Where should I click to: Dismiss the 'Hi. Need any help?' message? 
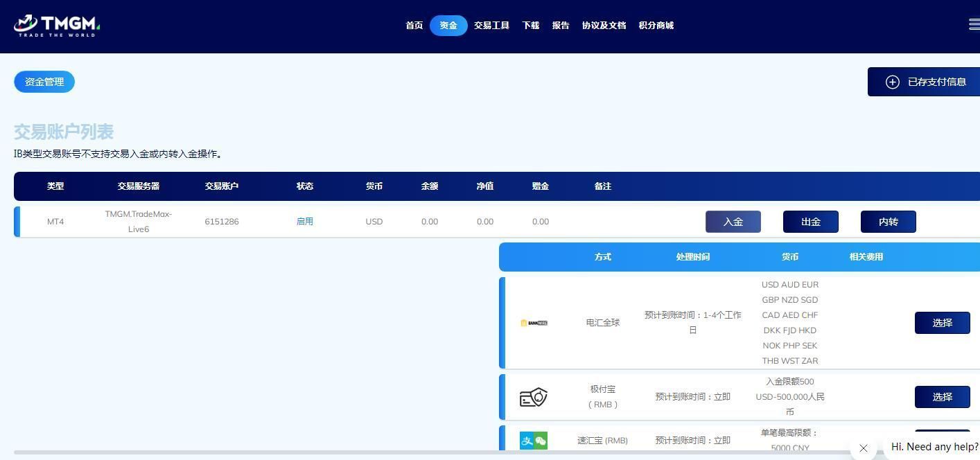coord(863,448)
